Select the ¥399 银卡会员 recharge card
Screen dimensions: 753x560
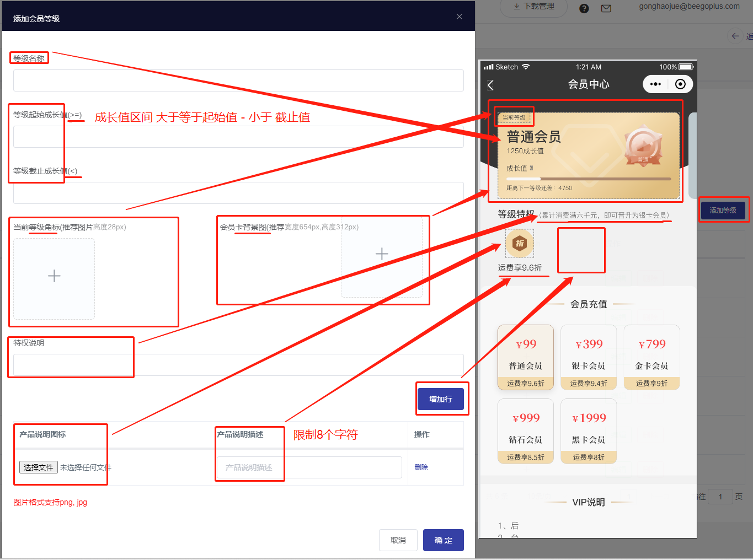click(x=589, y=357)
